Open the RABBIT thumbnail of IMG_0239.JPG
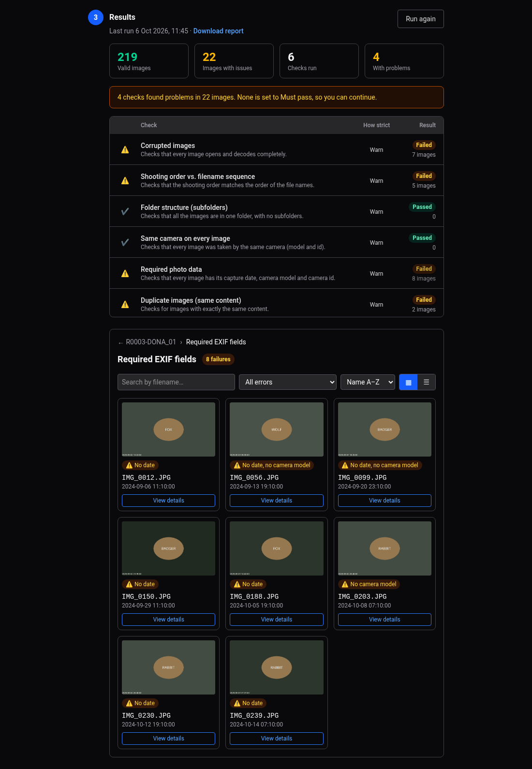 (x=277, y=667)
